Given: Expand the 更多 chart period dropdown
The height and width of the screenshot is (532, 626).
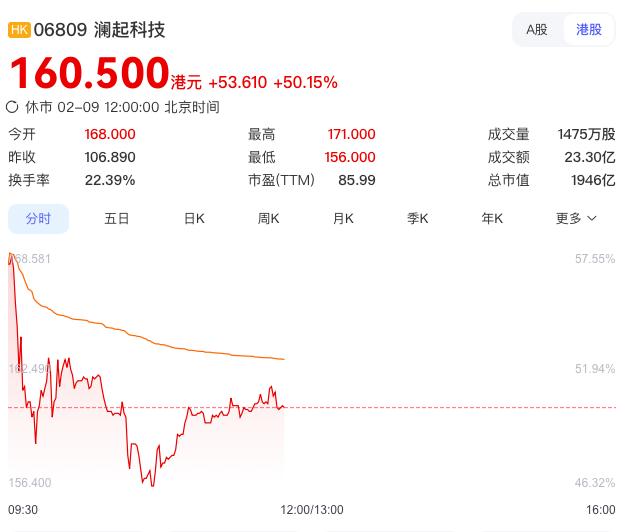Looking at the screenshot, I should pos(576,218).
